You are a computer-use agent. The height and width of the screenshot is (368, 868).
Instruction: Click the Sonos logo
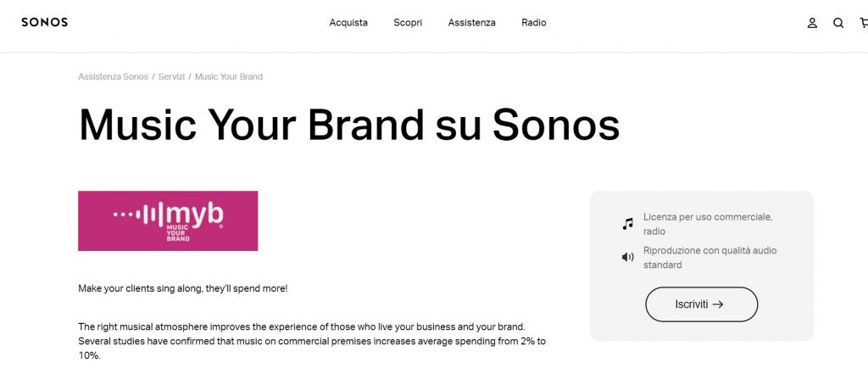pos(44,22)
